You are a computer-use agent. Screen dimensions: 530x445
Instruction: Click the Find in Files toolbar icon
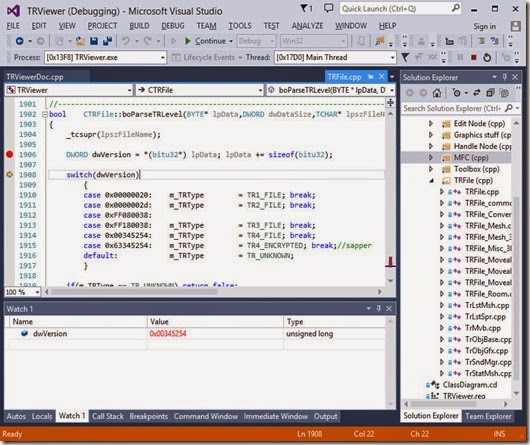(x=380, y=41)
